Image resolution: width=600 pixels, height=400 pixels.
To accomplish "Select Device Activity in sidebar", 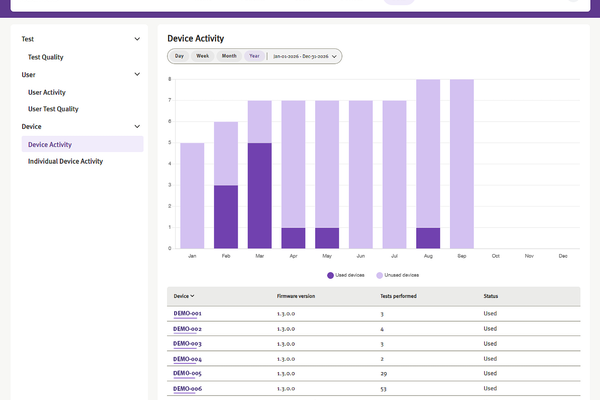I will point(82,144).
